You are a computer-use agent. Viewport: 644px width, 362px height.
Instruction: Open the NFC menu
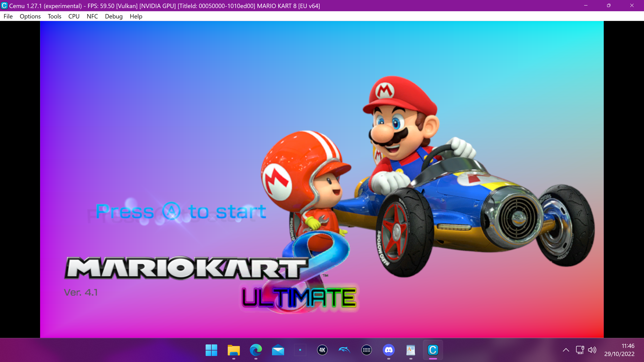tap(92, 16)
